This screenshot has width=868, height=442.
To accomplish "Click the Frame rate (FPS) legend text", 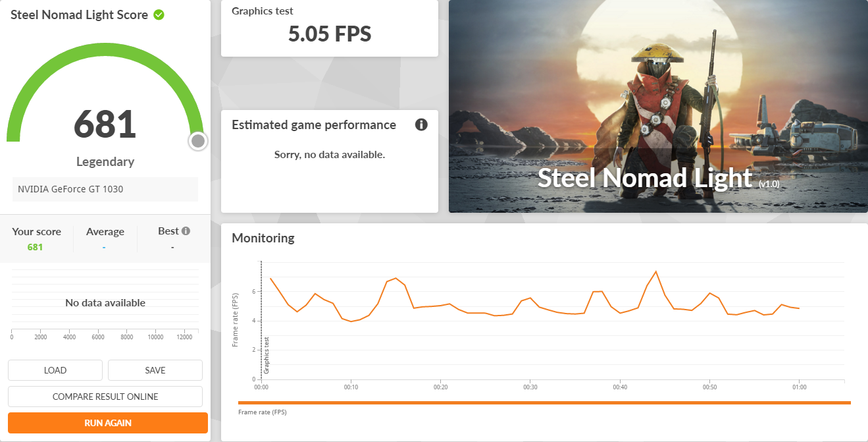I will 263,412.
